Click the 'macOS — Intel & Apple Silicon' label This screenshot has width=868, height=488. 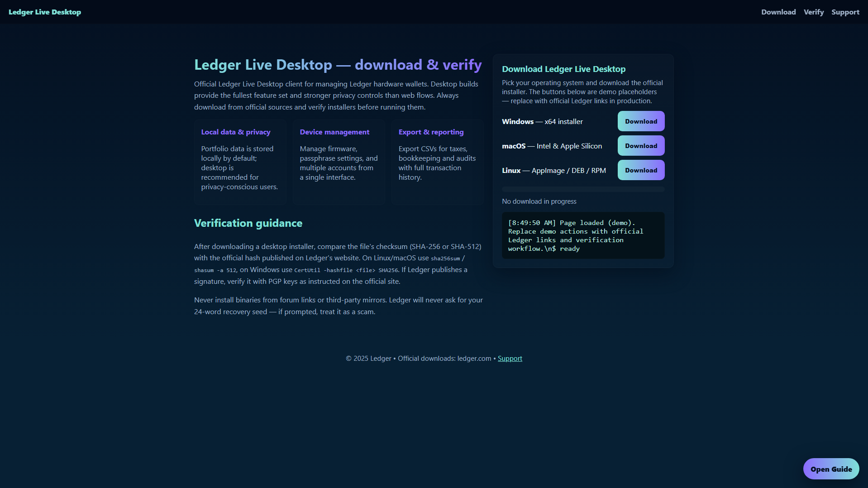[552, 146]
